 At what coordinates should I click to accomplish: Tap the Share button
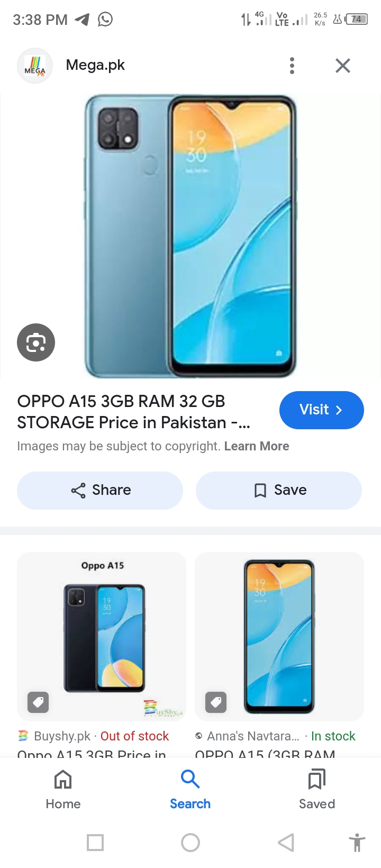click(x=100, y=490)
